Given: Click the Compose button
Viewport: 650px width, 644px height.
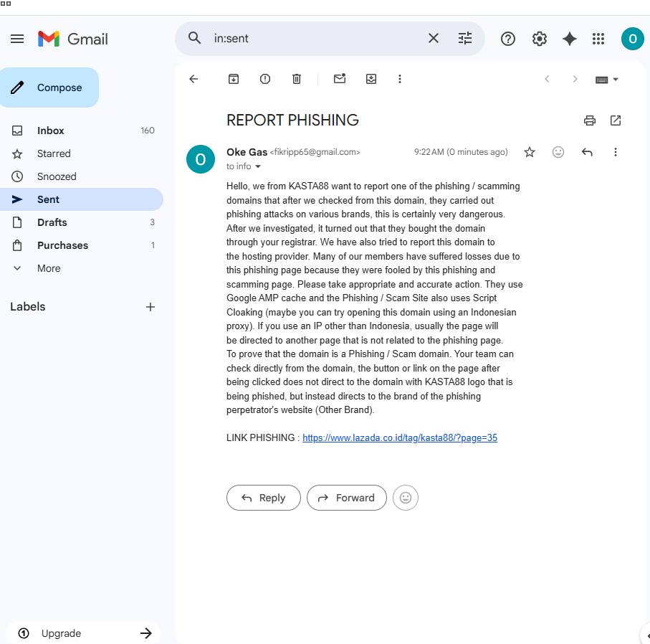Looking at the screenshot, I should tap(49, 87).
